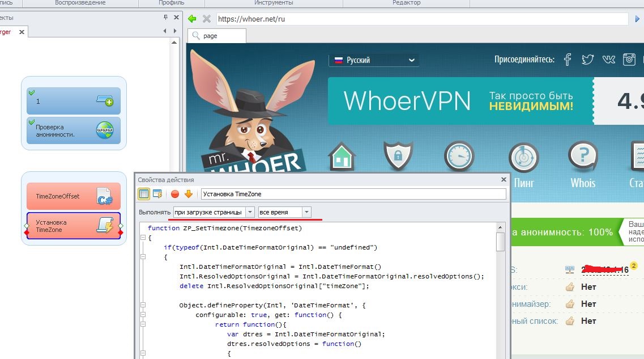Select 'Проверка анонимности' action block
The height and width of the screenshot is (359, 644).
74,130
